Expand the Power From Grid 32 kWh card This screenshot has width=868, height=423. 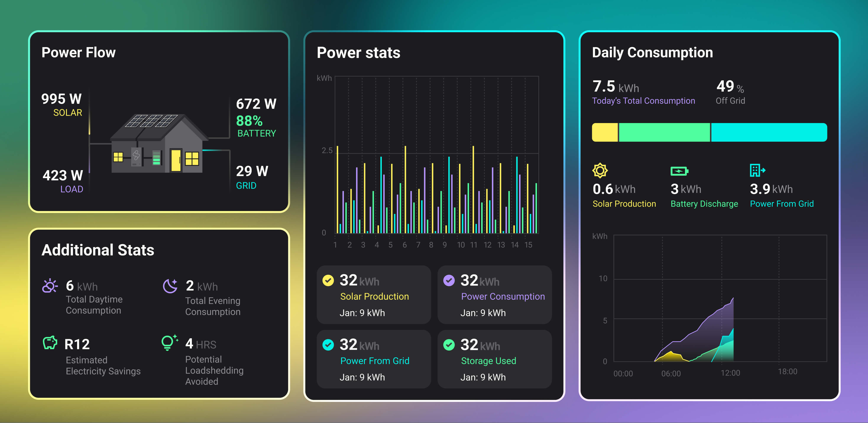click(x=374, y=359)
